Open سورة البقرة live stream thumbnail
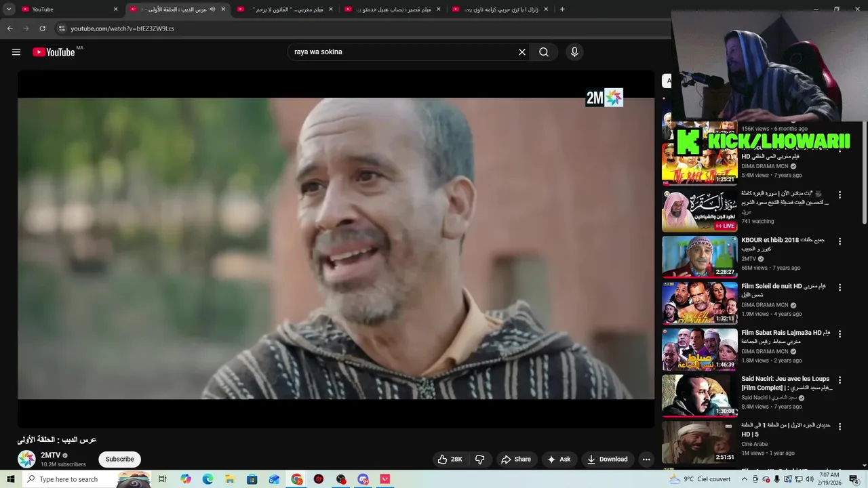Screen dimensions: 868x488 (699, 210)
